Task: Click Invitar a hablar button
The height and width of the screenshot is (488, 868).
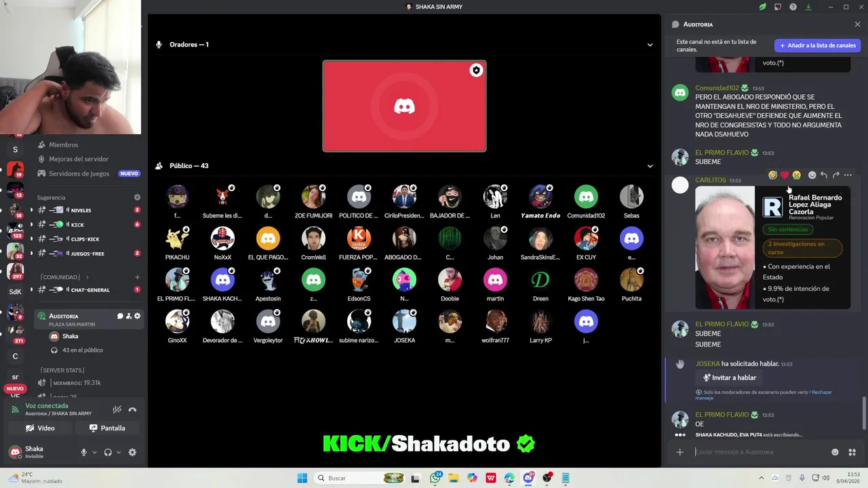Action: click(729, 378)
